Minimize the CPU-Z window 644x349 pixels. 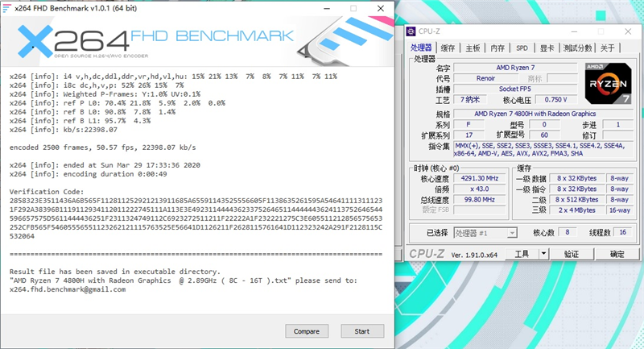pyautogui.click(x=574, y=31)
